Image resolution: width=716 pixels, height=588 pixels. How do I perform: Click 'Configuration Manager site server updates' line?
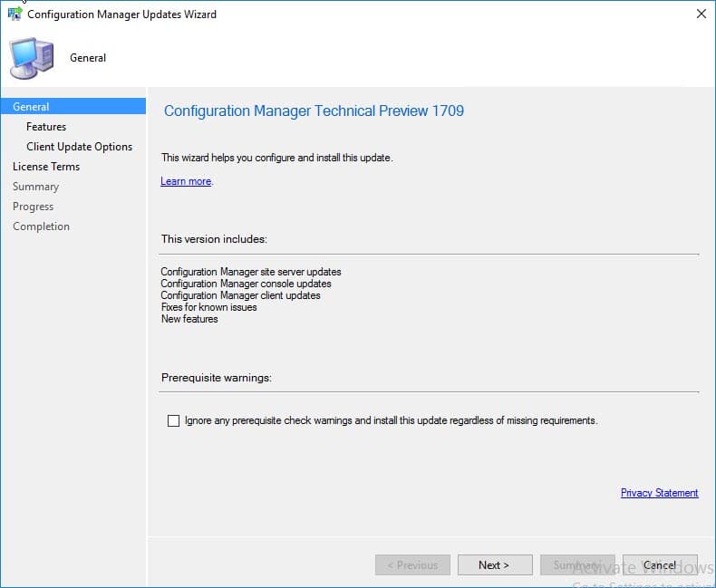[x=251, y=272]
